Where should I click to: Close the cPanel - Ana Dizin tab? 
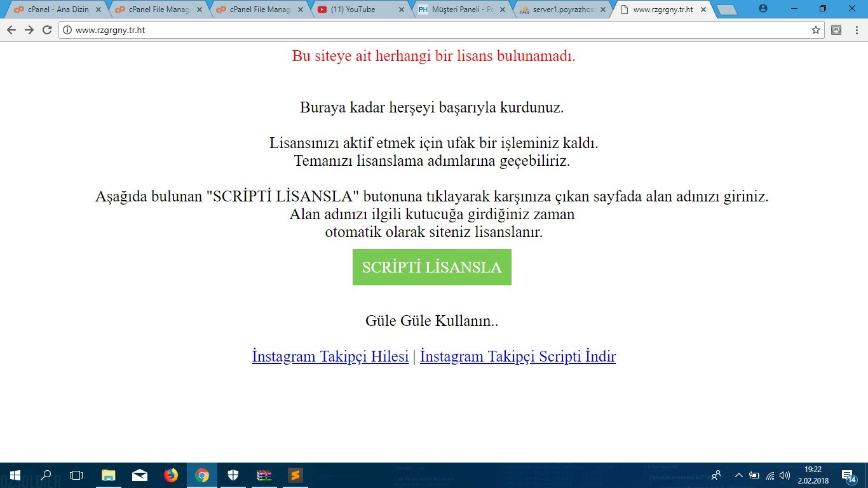[x=98, y=10]
